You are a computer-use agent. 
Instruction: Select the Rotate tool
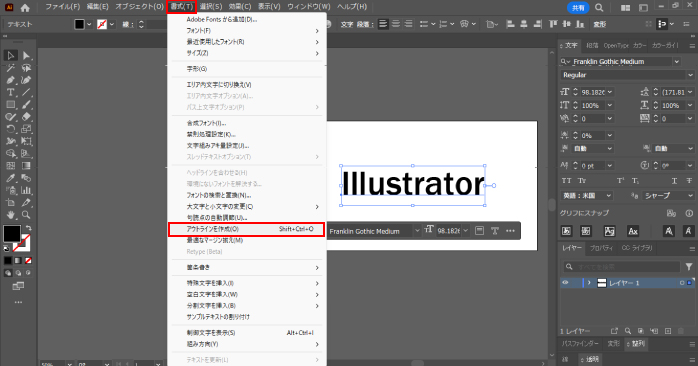tap(11, 129)
